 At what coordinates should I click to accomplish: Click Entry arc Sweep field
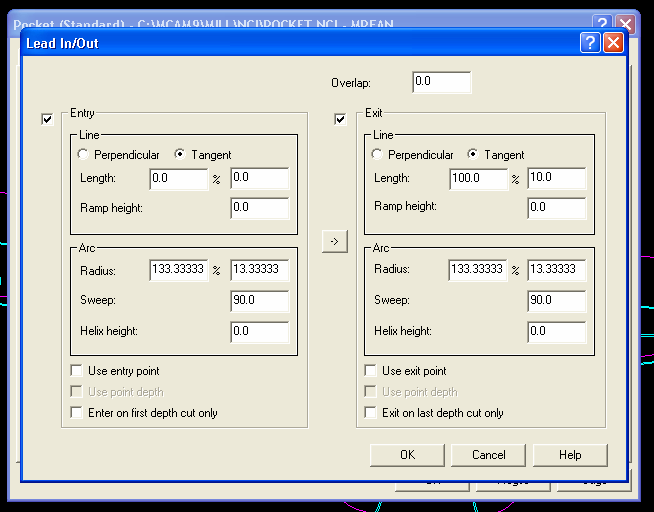click(259, 301)
